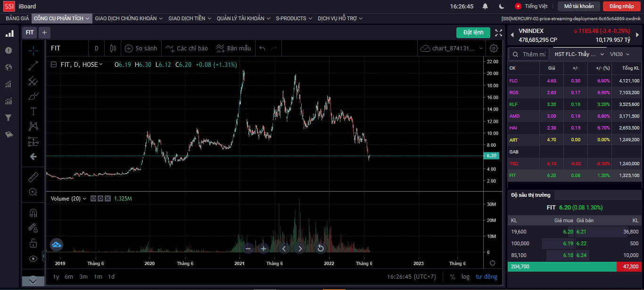Toggle magnet mode

pos(33,213)
